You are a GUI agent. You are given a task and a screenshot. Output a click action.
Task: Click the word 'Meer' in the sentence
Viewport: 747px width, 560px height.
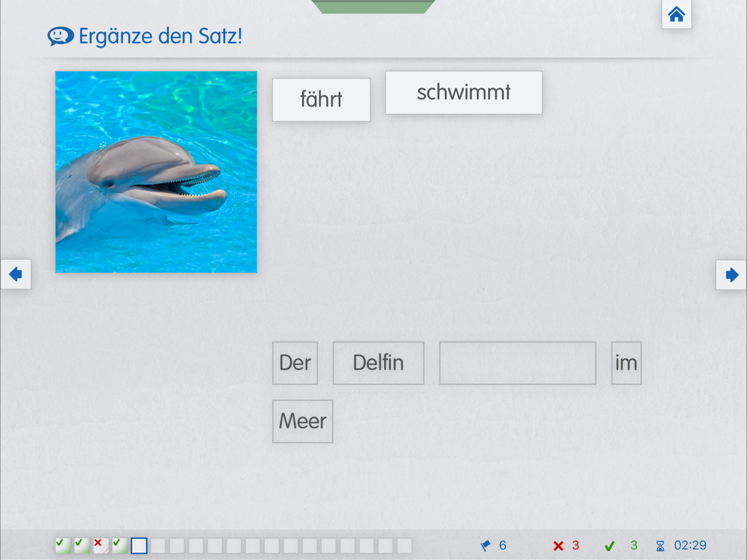pyautogui.click(x=302, y=421)
